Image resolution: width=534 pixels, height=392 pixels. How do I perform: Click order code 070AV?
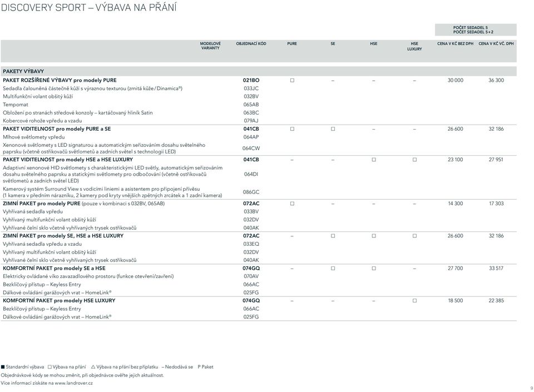251,276
